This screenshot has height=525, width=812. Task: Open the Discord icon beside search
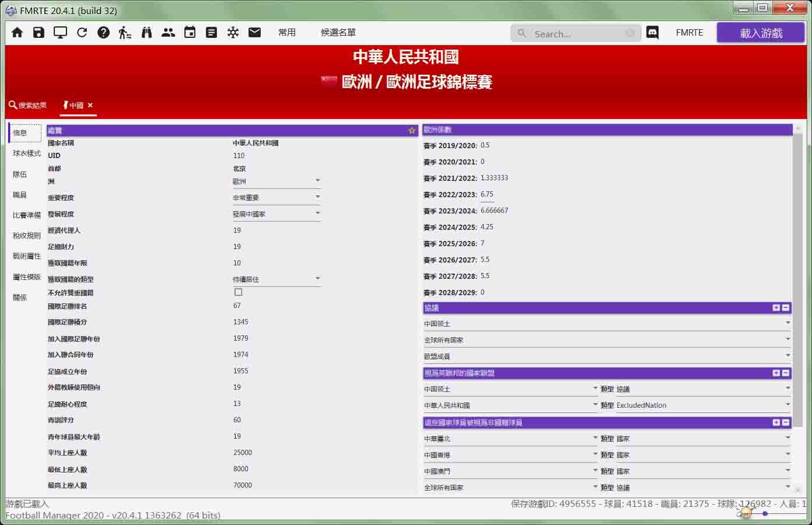(x=652, y=33)
